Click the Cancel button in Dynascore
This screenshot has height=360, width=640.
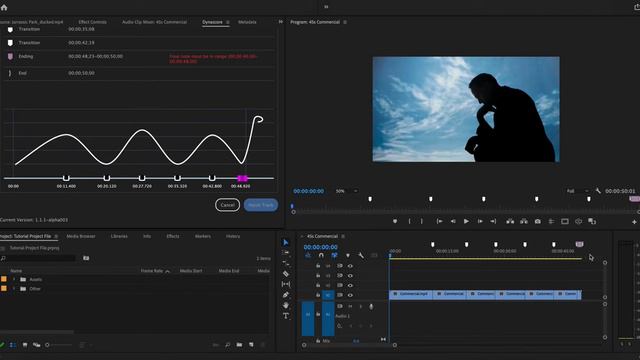pos(227,205)
